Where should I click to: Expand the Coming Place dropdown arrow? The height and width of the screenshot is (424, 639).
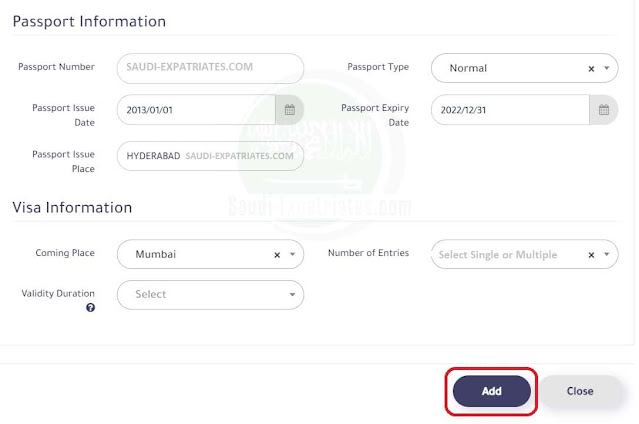click(x=292, y=254)
